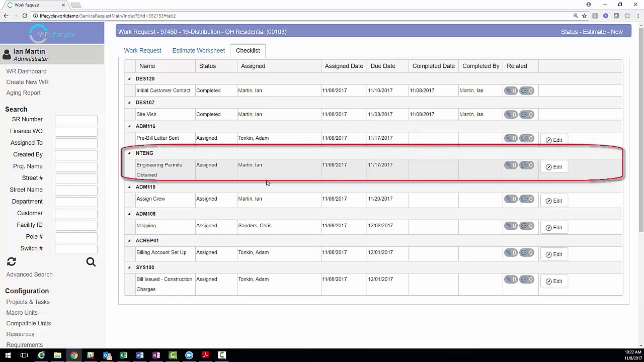Switch to the Estimate Worksheet tab
The height and width of the screenshot is (362, 644).
tap(198, 51)
